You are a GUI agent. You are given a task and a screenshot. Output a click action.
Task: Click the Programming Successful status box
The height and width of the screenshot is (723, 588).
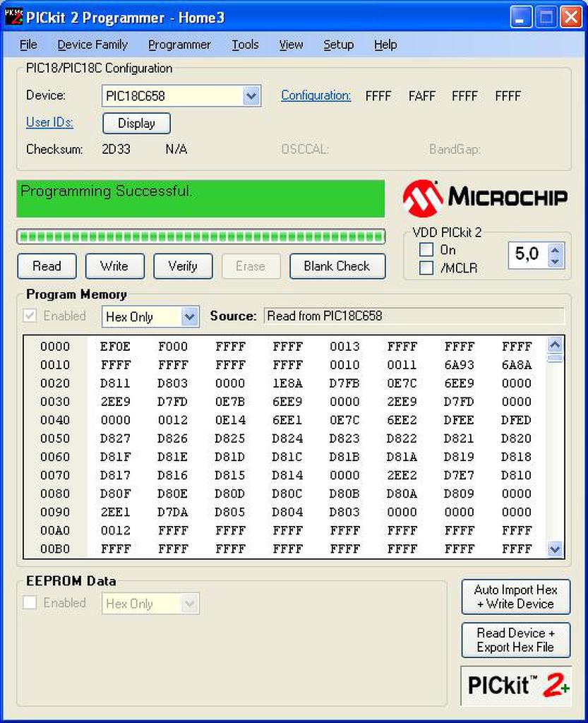click(x=200, y=198)
